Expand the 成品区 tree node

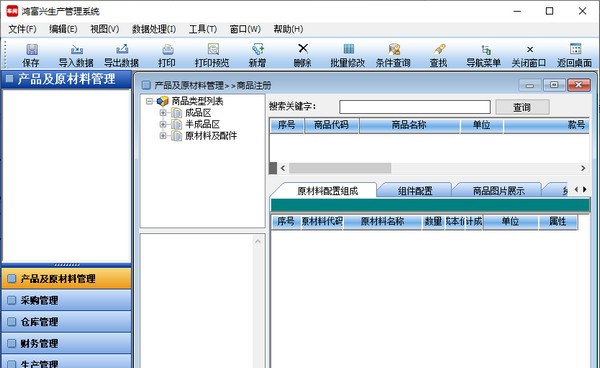pos(163,112)
